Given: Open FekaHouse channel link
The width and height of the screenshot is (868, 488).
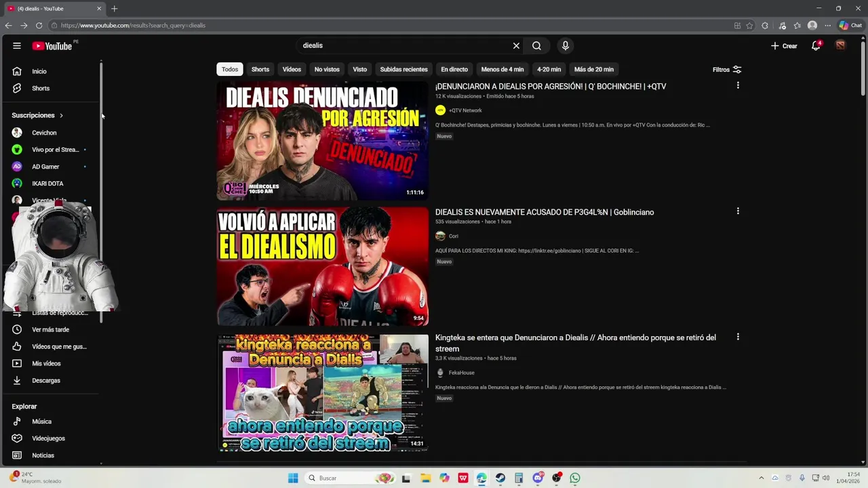Looking at the screenshot, I should tap(461, 373).
